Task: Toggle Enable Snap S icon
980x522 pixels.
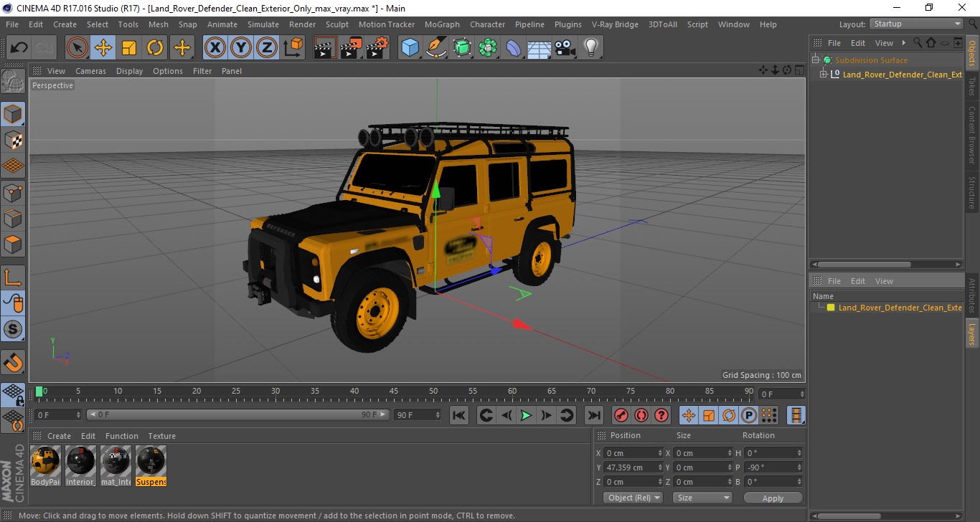Action: (x=13, y=329)
